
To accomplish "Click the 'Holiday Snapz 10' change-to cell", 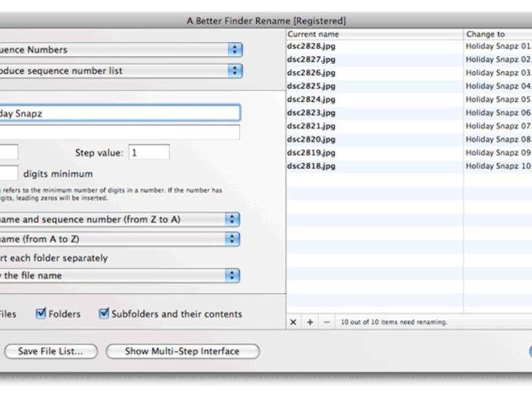I will [498, 166].
